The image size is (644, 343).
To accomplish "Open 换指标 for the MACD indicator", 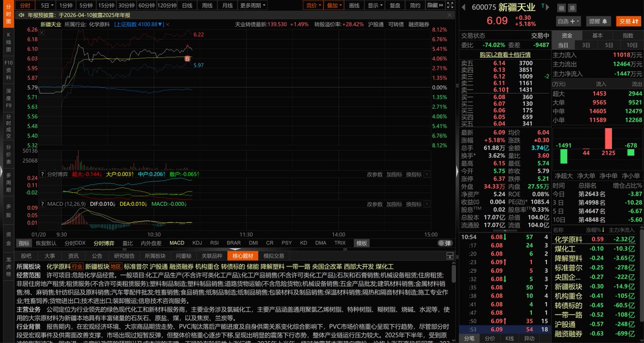I will (x=414, y=204).
